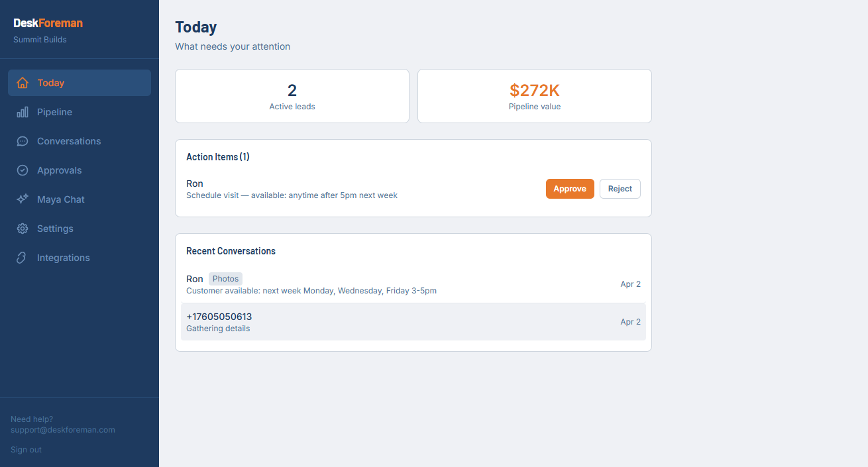Click the Approvals checkmark circle icon

pyautogui.click(x=23, y=170)
